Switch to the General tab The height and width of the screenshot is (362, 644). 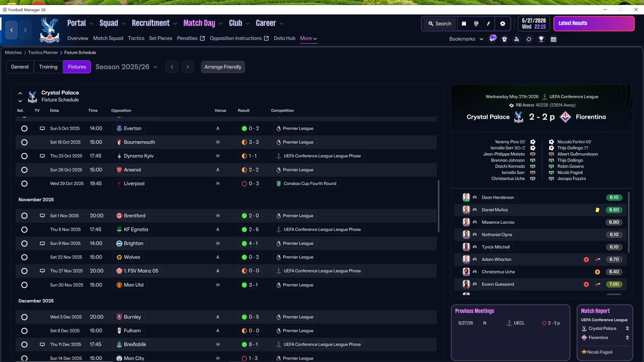[20, 67]
